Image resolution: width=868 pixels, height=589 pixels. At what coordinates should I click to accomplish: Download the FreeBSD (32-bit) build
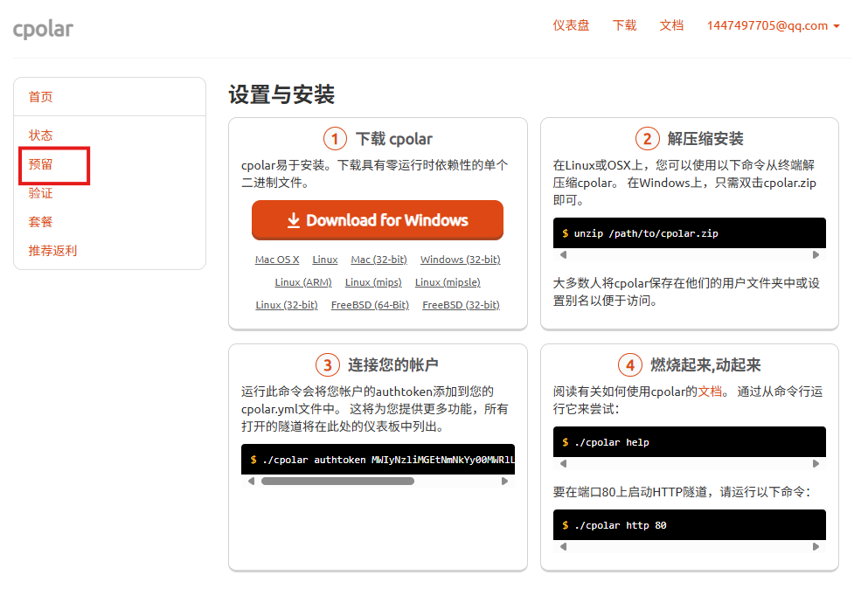coord(462,305)
